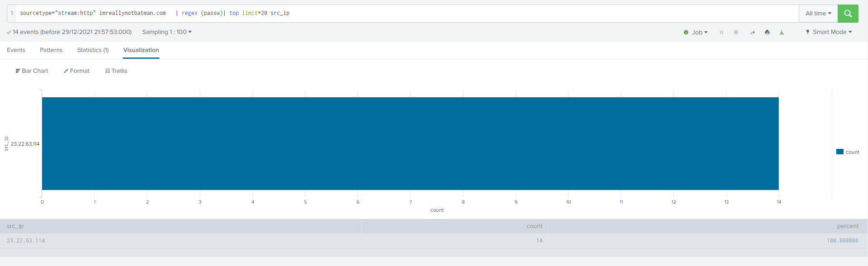Pause the running search job
The width and height of the screenshot is (868, 266).
(721, 32)
